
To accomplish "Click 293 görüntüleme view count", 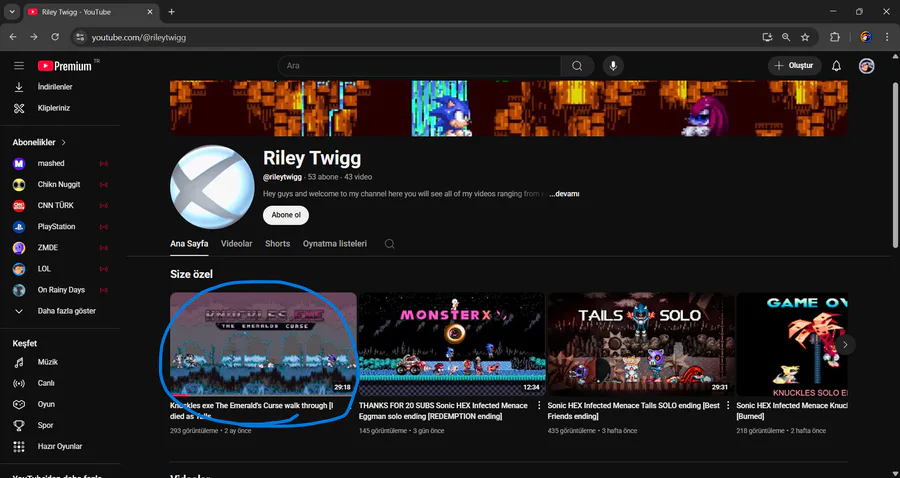I will pos(194,431).
